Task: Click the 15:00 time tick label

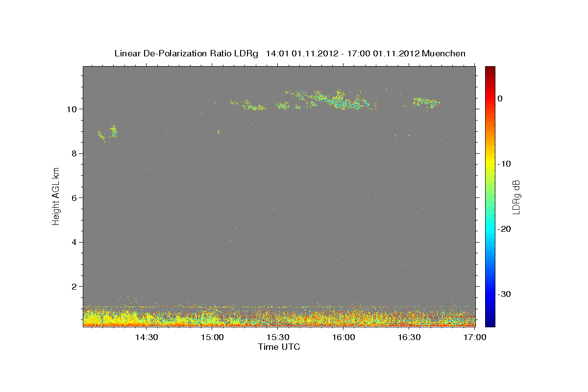Action: [213, 337]
